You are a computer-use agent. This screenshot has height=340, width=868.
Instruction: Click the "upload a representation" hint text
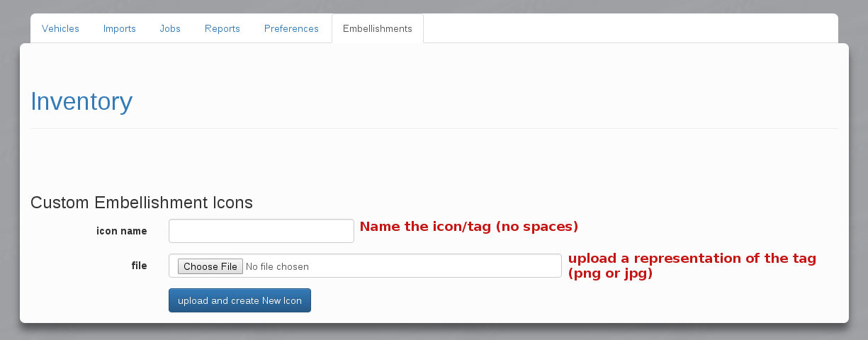pos(692,259)
